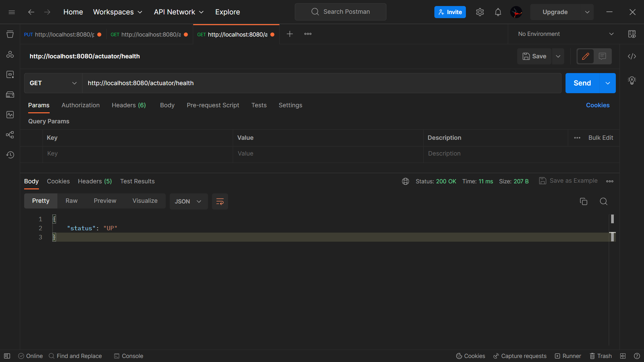Open the JSON format dropdown
644x362 pixels.
pyautogui.click(x=189, y=201)
